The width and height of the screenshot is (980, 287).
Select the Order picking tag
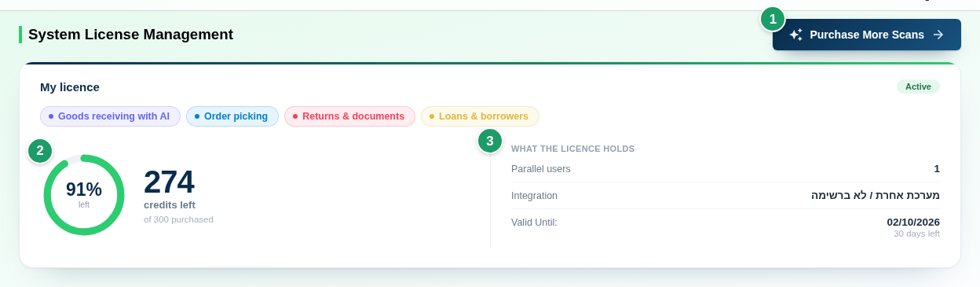pyautogui.click(x=232, y=116)
